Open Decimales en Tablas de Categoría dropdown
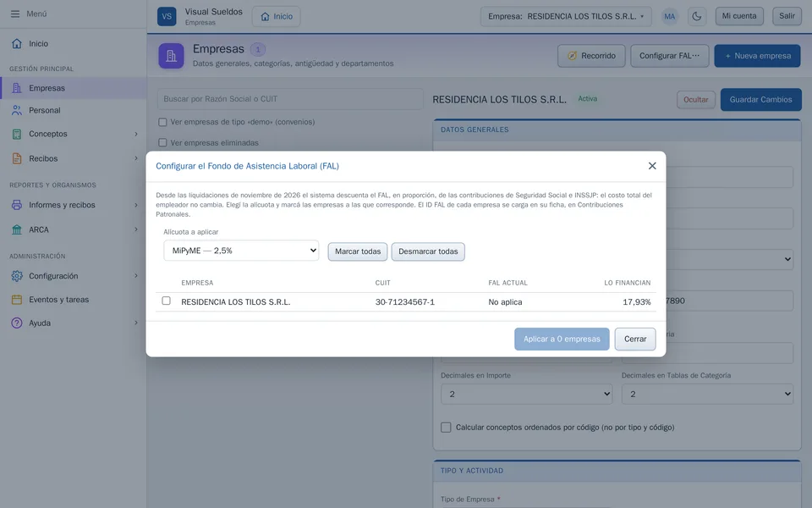 (x=707, y=394)
